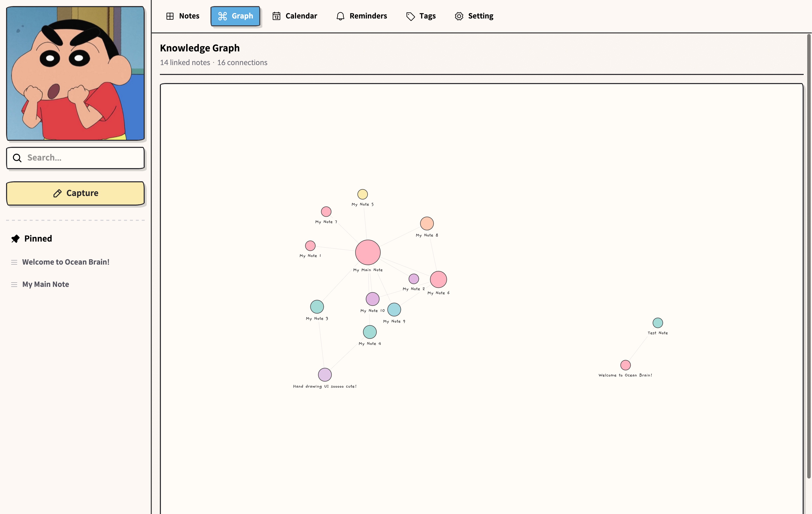Viewport: 812px width, 514px height.
Task: Click the page vertical scrollbar
Action: tap(809, 256)
